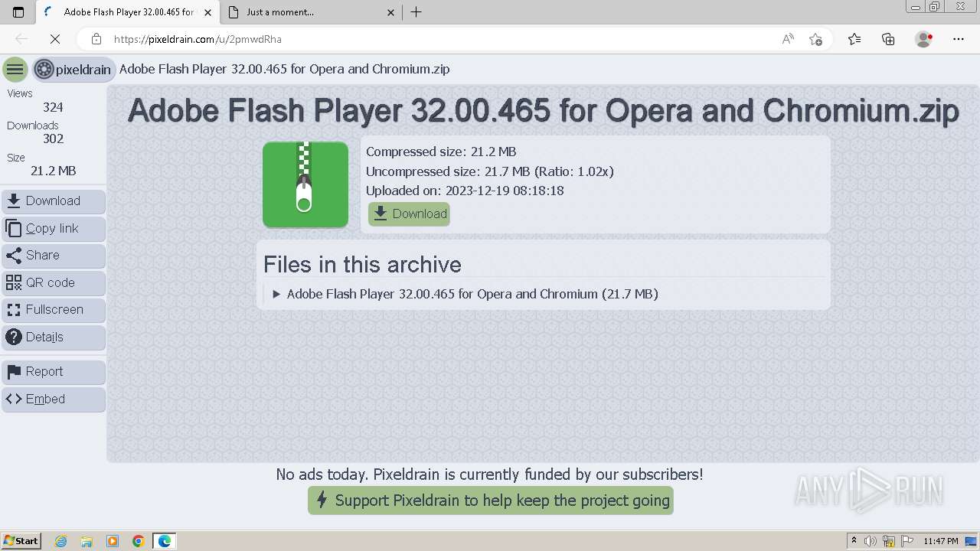Open the Windows Start menu
Screen dimensions: 980x551
[21, 540]
